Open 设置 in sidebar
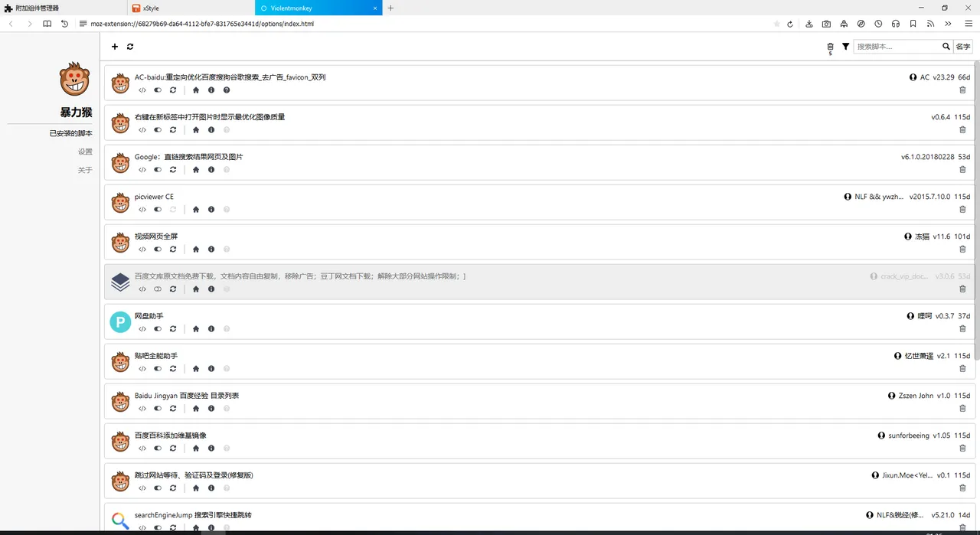 tap(85, 152)
